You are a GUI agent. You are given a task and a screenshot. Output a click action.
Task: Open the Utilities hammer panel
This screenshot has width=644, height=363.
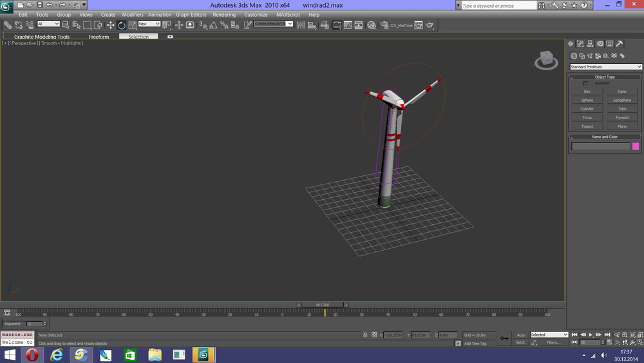click(x=620, y=44)
